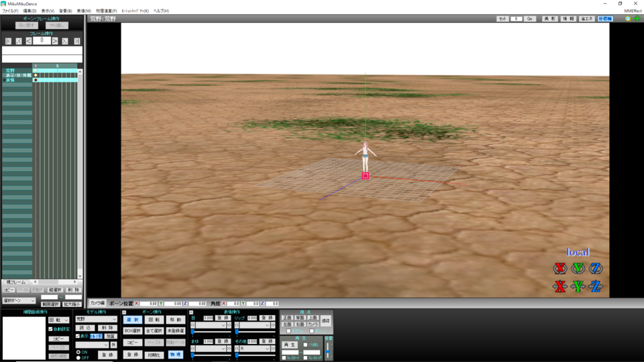Toggle the 表示 model display checkbox
Viewport: 644px width, 362px height.
[78, 336]
